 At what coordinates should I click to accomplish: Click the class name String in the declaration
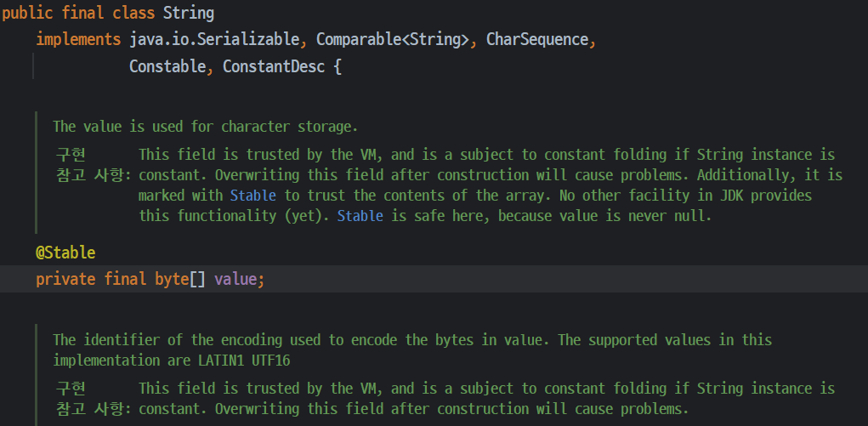pyautogui.click(x=189, y=14)
